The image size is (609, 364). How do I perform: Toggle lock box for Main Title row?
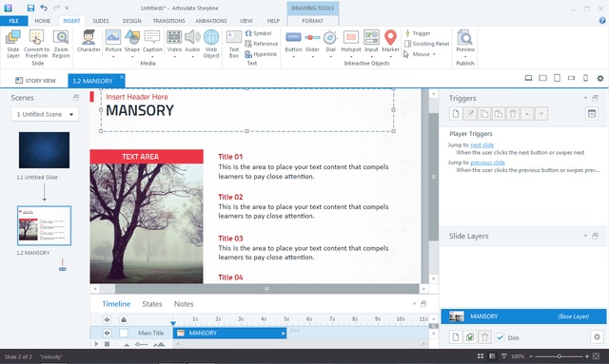(124, 333)
